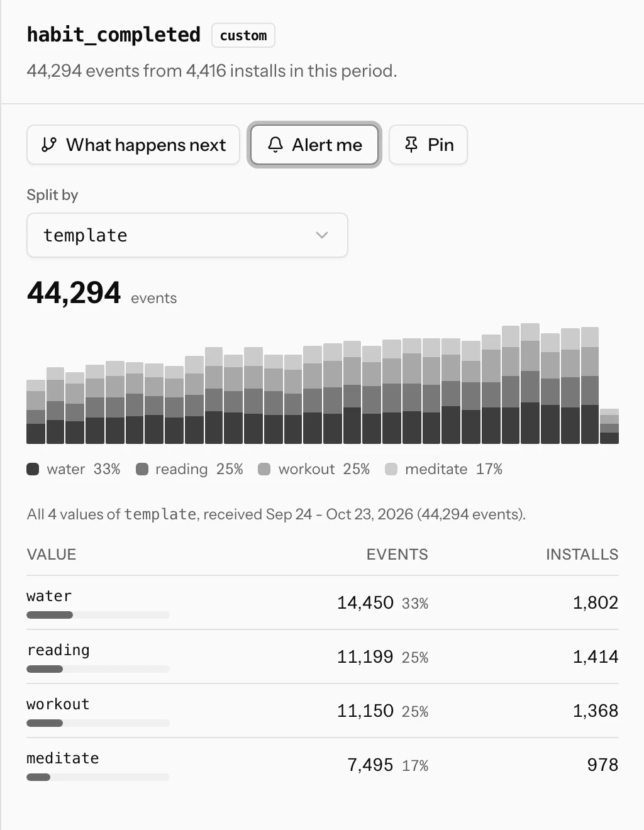Click the meditate legend color swatch
Image resolution: width=644 pixels, height=830 pixels.
(x=391, y=469)
